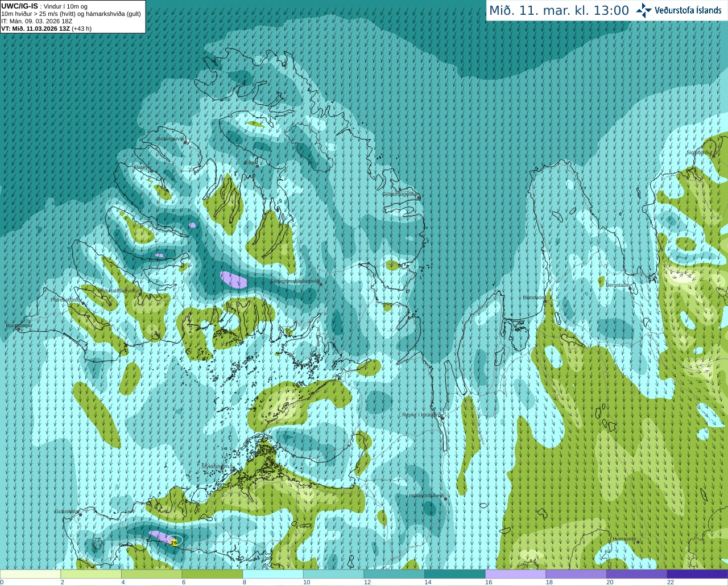Viewport: 728px width, 586px height.
Task: Select the 0–2 m/s legend color
Action: click(30, 574)
